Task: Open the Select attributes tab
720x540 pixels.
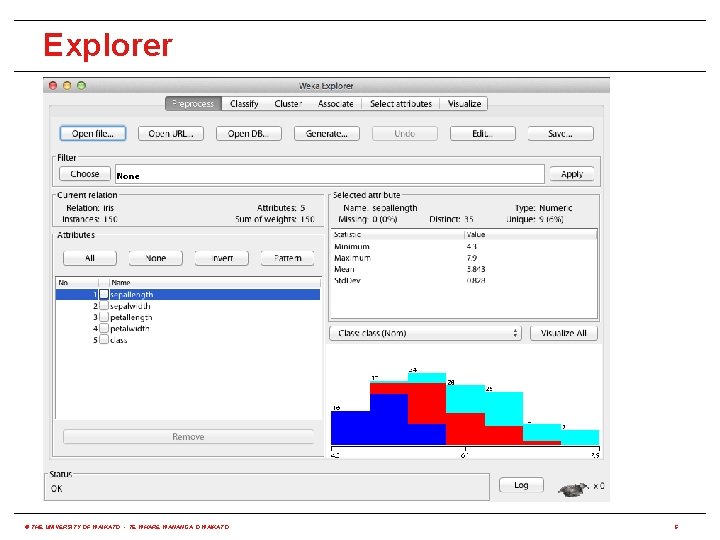Action: (x=401, y=104)
